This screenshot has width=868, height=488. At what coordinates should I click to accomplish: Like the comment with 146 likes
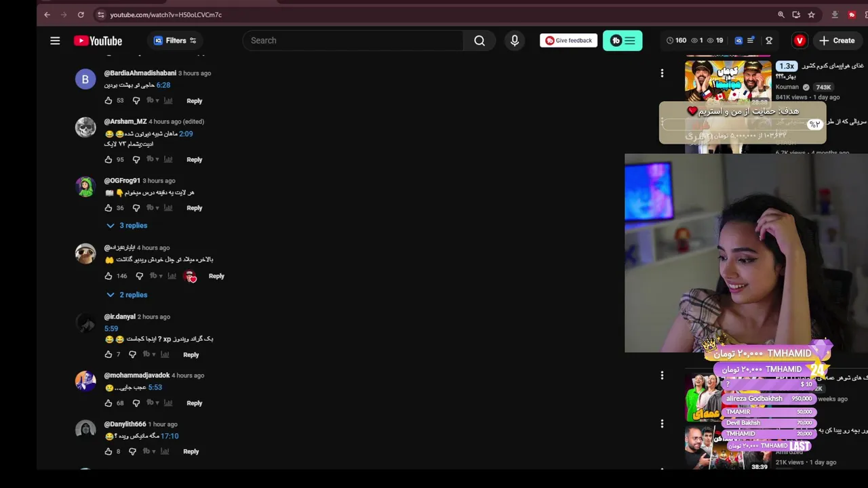point(108,276)
